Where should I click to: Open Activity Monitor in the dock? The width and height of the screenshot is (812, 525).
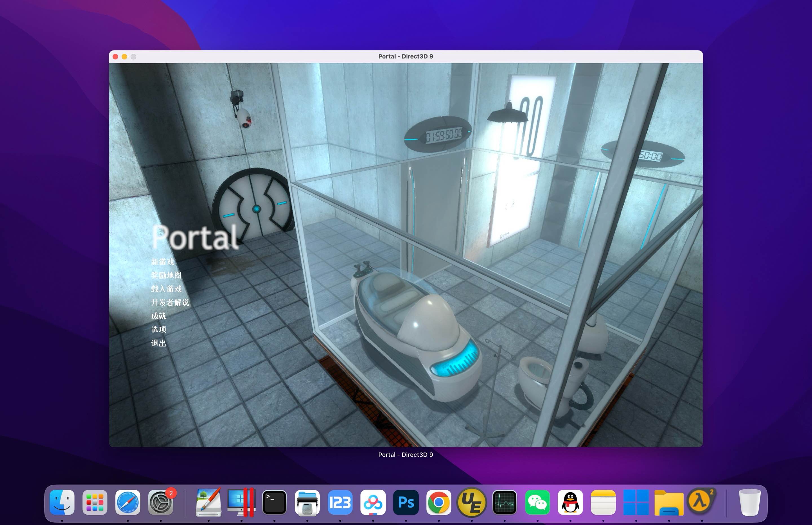pos(504,502)
